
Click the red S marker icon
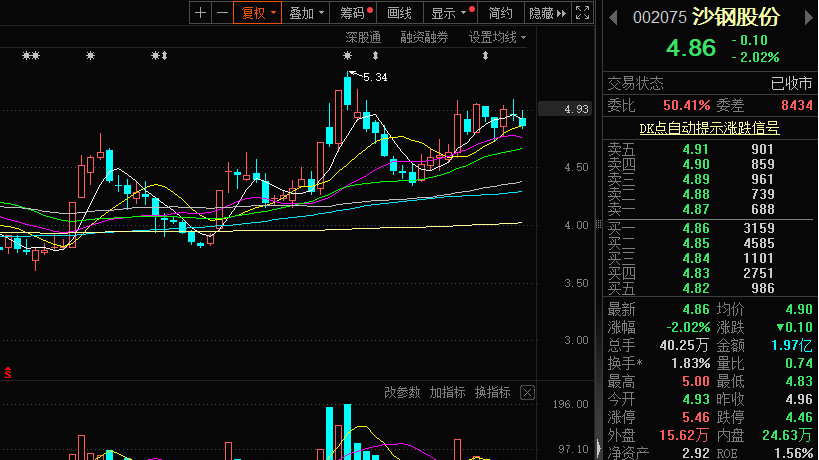(8, 372)
